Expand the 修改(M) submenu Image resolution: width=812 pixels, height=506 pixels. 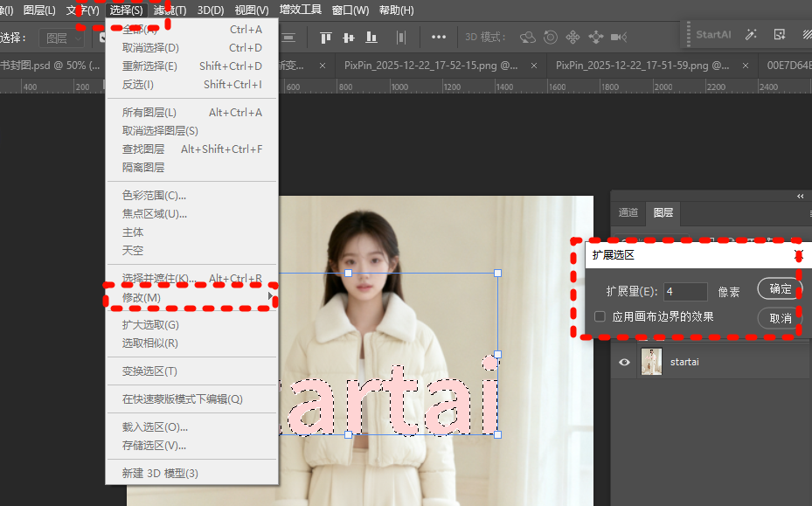coord(191,298)
